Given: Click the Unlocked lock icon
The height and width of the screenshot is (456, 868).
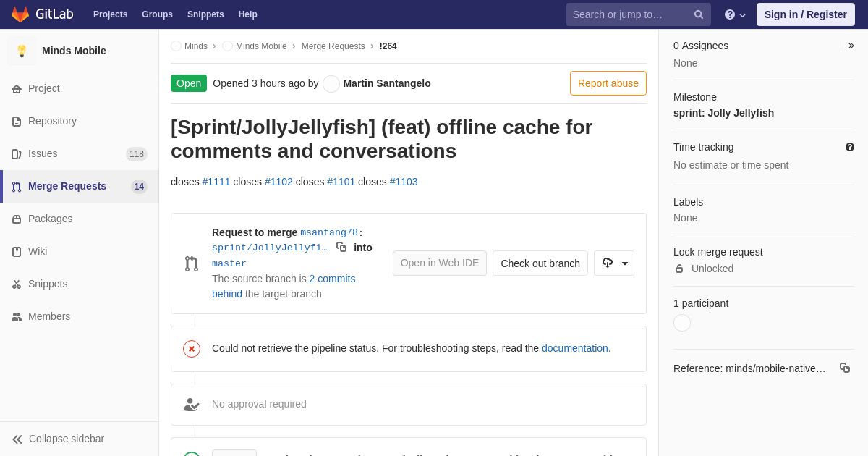Looking at the screenshot, I should point(679,269).
